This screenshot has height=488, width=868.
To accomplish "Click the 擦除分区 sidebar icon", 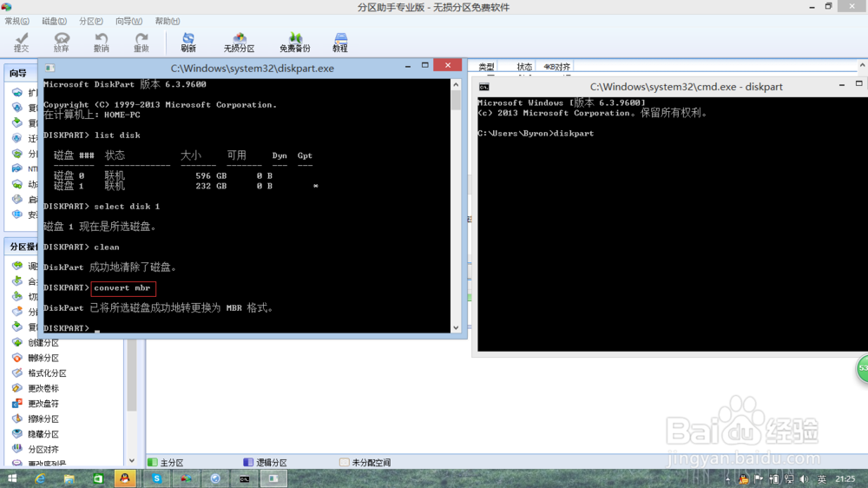I will point(17,419).
